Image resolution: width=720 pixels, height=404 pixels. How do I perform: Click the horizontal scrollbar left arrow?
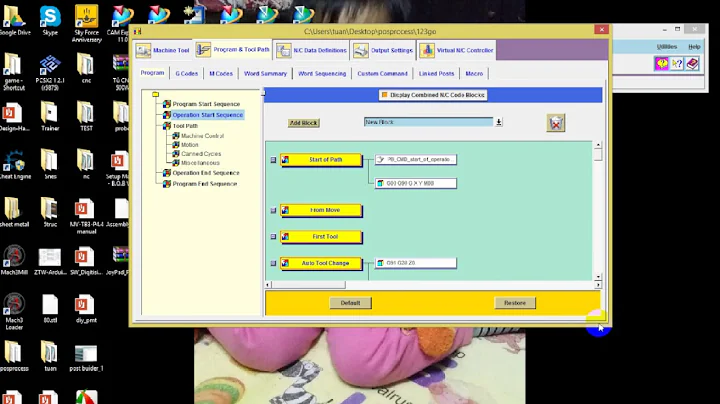268,285
